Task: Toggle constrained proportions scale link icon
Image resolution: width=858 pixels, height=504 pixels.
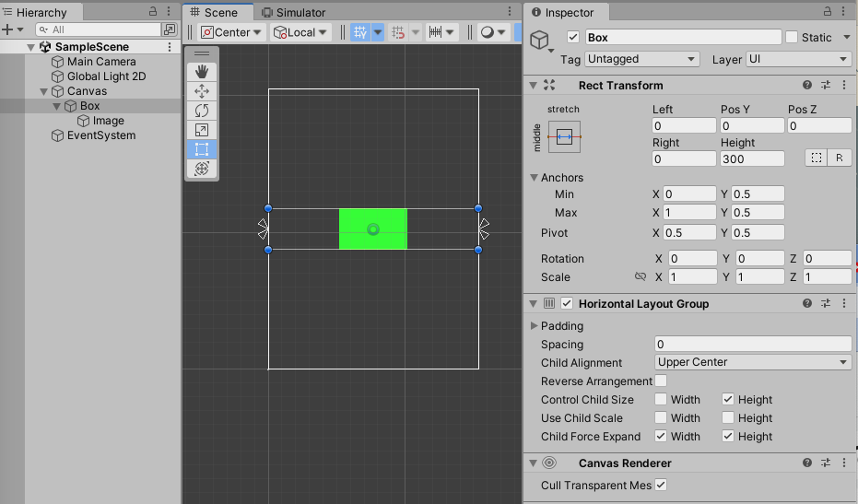Action: (641, 276)
